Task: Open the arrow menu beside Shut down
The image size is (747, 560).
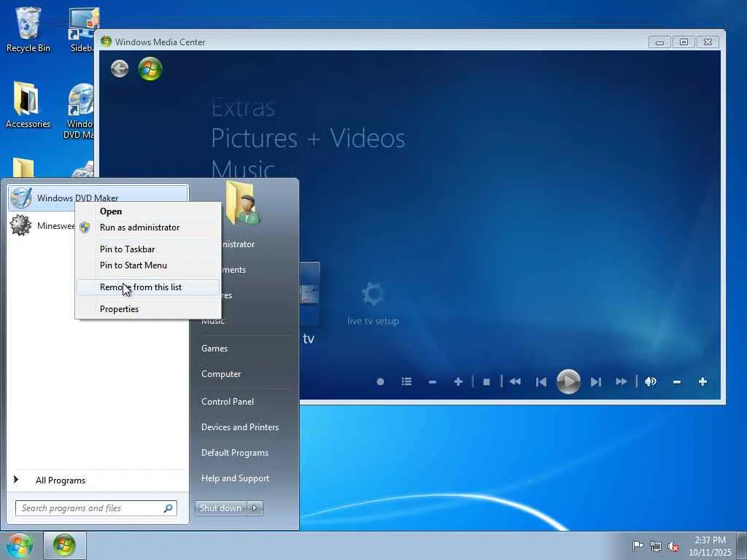Action: (x=255, y=508)
